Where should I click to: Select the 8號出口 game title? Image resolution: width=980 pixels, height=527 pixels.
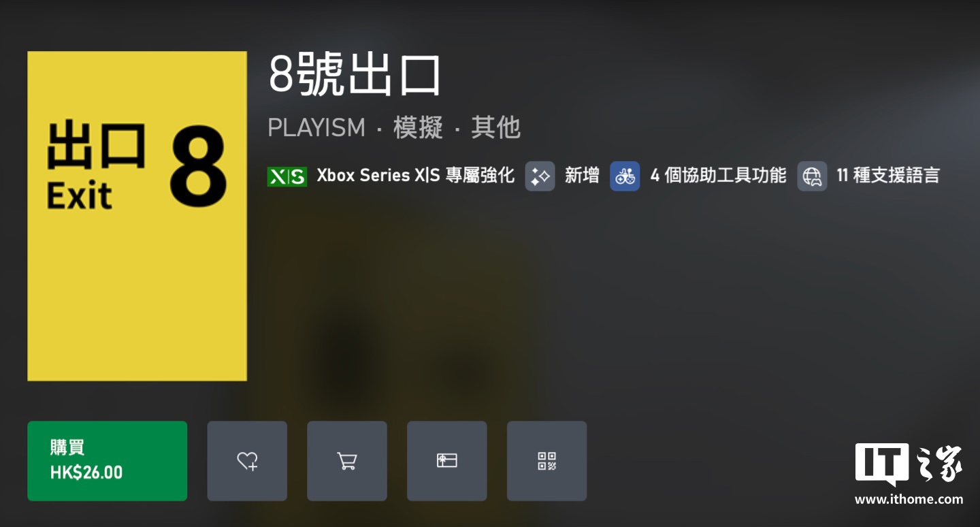(355, 75)
